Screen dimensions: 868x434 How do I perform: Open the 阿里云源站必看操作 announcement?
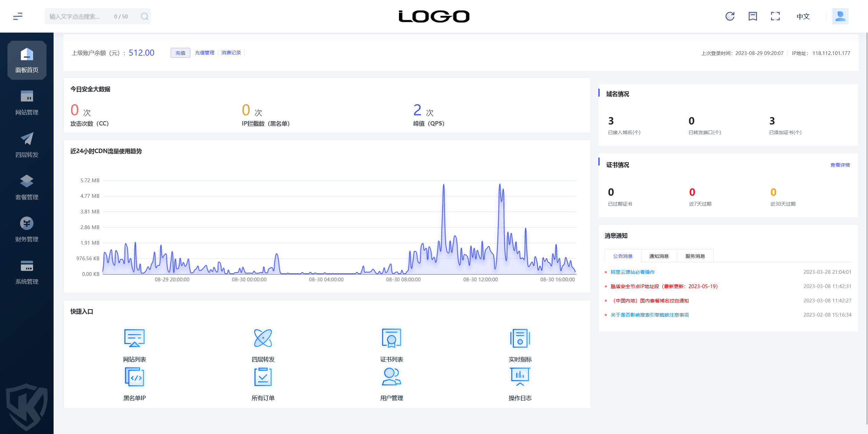(632, 272)
